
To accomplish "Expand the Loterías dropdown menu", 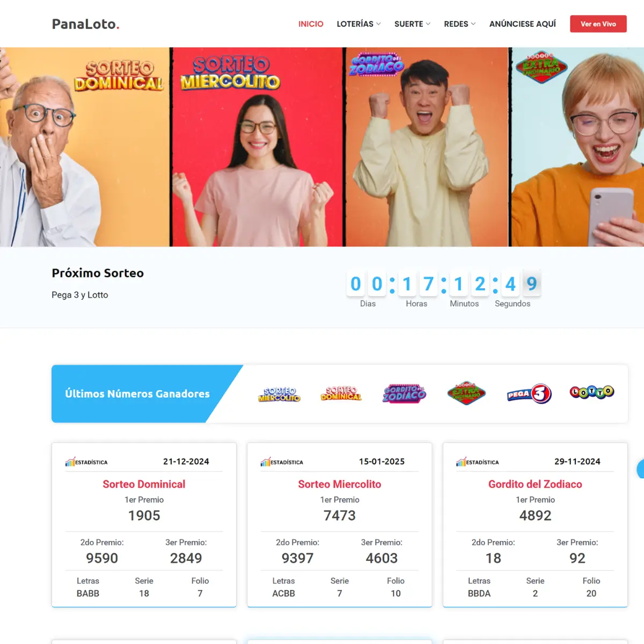I will coord(358,24).
